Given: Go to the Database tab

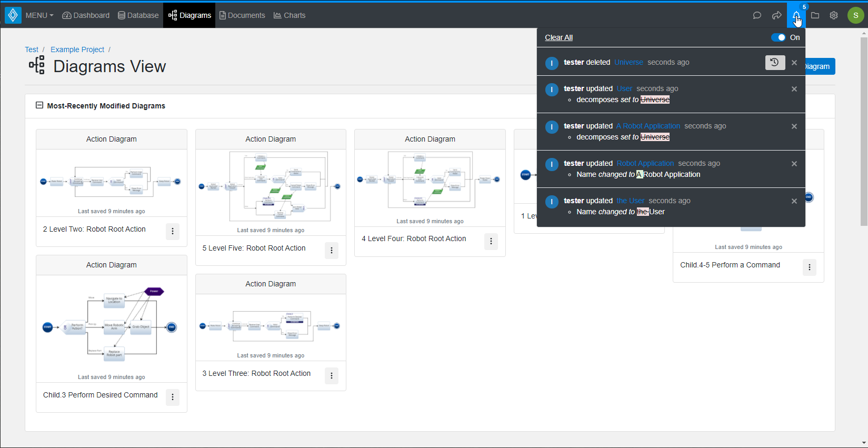Looking at the screenshot, I should pyautogui.click(x=138, y=15).
